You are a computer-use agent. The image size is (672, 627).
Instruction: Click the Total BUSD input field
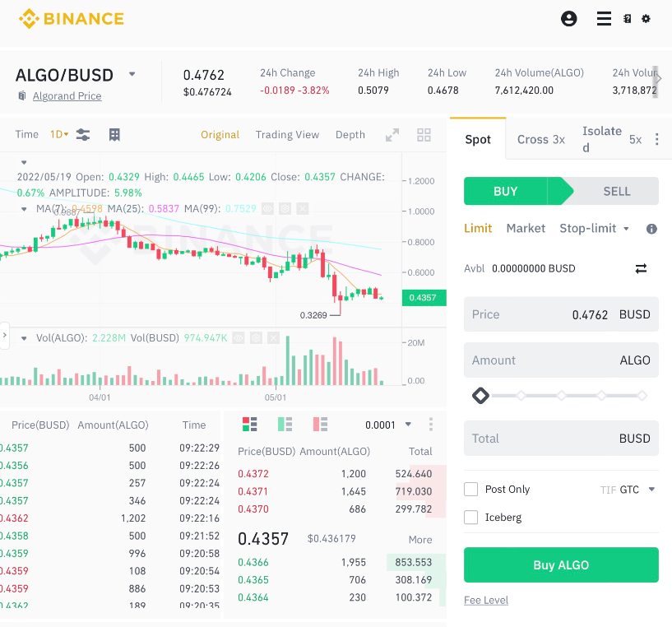coord(561,438)
